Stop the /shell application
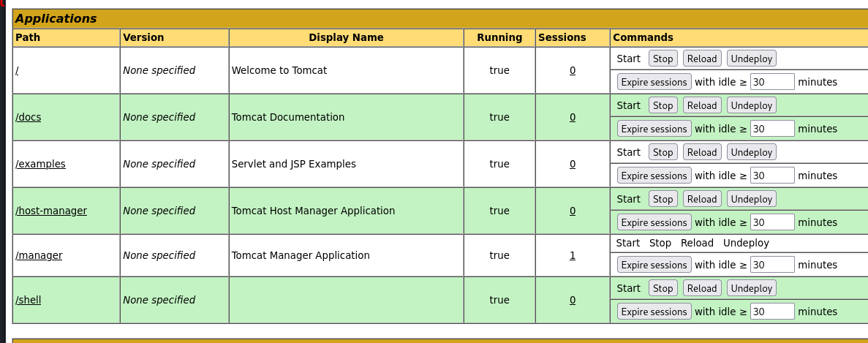 [663, 288]
